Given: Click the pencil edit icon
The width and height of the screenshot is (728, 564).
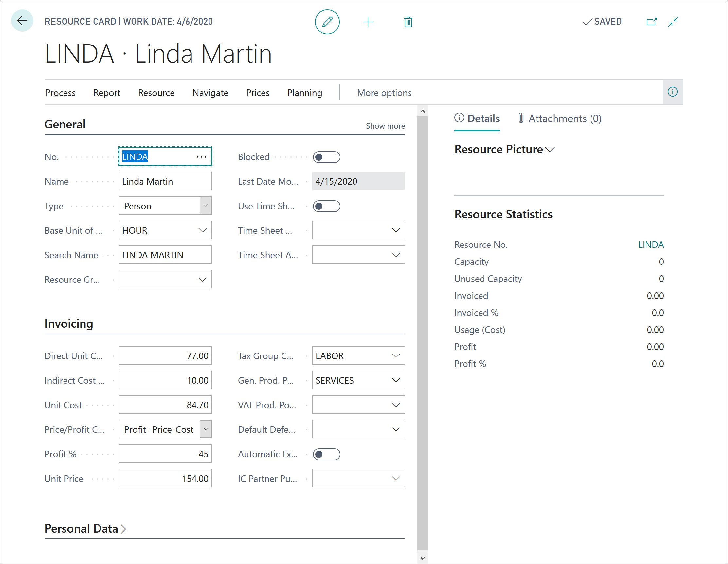Looking at the screenshot, I should (x=327, y=22).
